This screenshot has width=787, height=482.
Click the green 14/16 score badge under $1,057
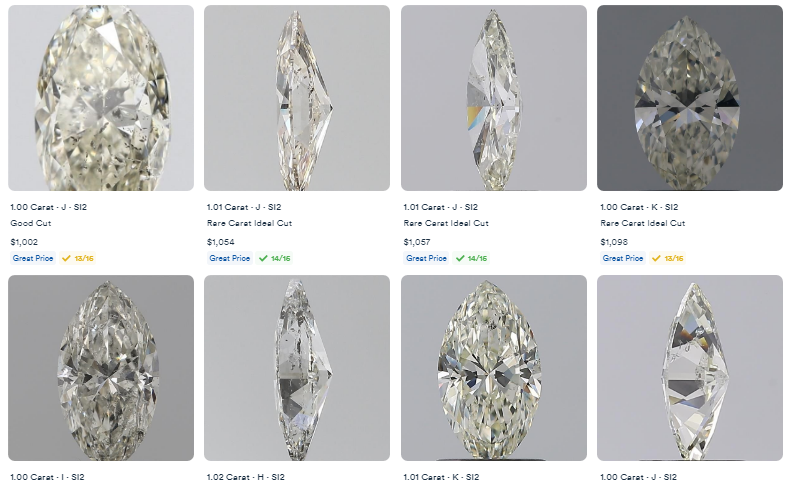tap(471, 258)
